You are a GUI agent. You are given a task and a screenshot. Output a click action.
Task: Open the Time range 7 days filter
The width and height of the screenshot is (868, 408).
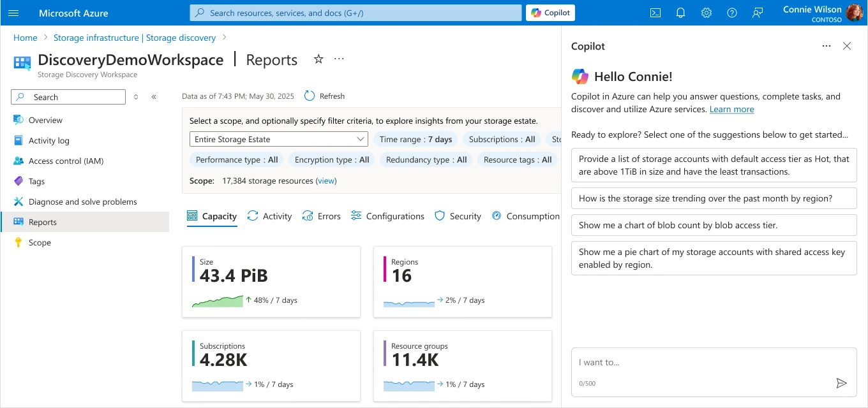[x=415, y=138]
